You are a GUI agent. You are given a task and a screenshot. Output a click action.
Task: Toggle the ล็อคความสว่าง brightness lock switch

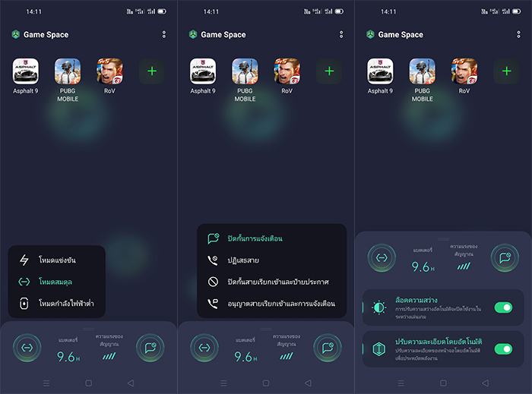point(503,307)
